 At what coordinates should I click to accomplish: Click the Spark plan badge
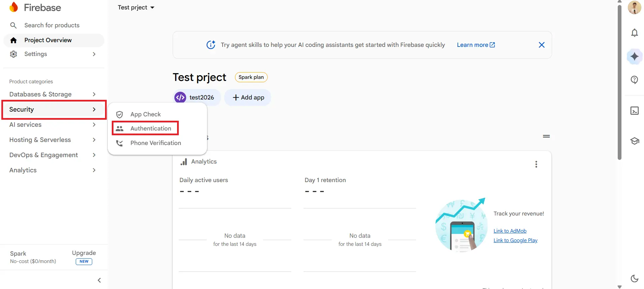[x=251, y=77]
